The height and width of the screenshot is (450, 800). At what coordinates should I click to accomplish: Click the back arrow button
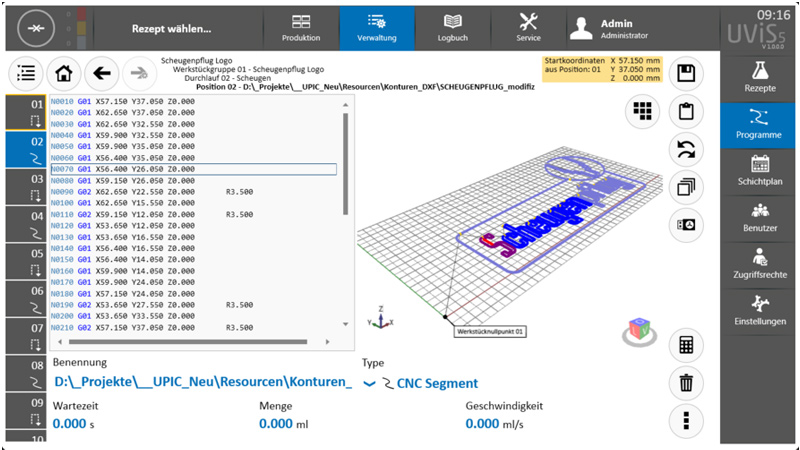click(x=101, y=73)
